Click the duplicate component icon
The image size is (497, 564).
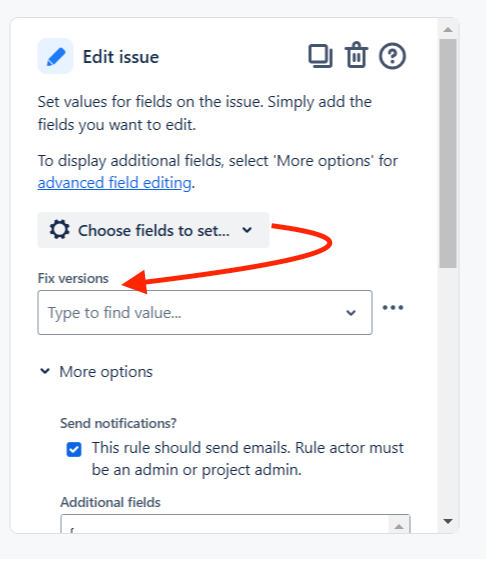[320, 56]
